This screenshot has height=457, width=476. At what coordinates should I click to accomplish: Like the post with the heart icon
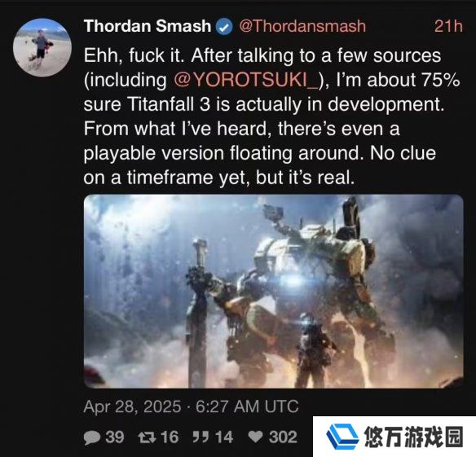coord(255,437)
